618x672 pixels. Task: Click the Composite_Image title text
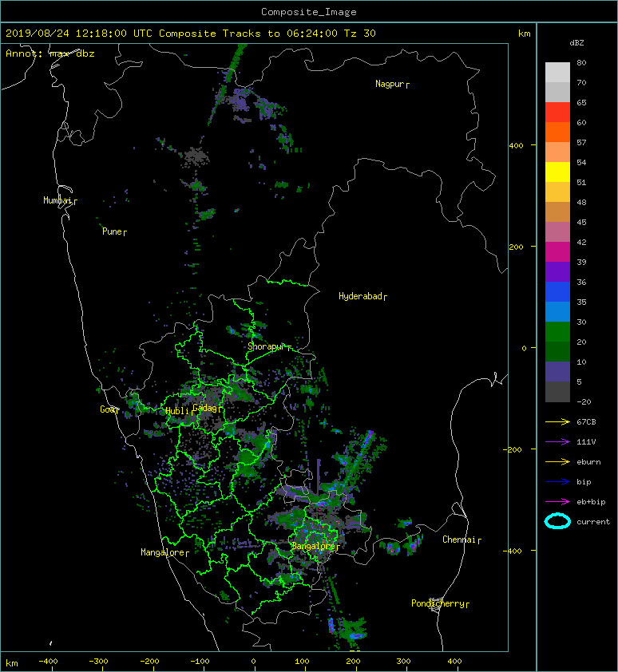pyautogui.click(x=309, y=12)
